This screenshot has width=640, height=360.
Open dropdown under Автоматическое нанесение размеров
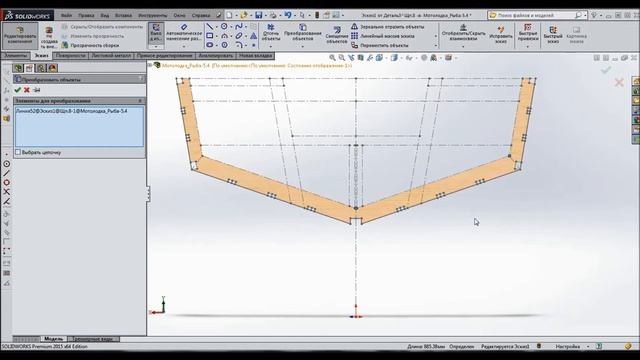click(184, 47)
